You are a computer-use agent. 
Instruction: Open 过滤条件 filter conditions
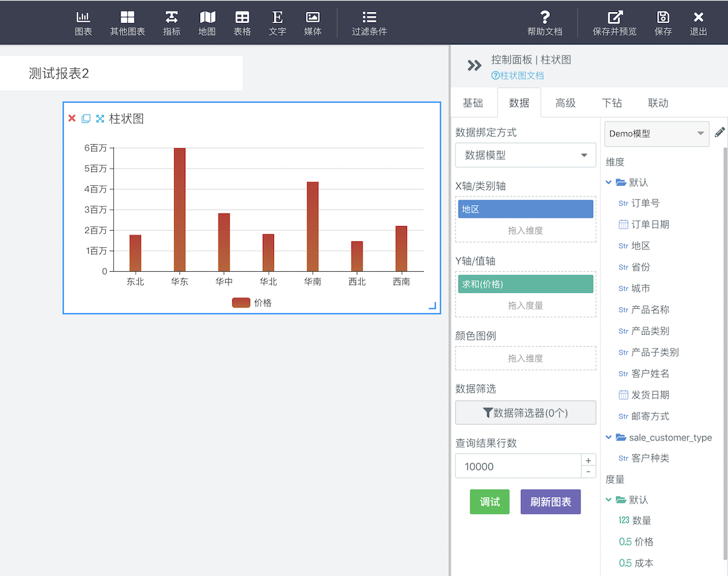[369, 23]
